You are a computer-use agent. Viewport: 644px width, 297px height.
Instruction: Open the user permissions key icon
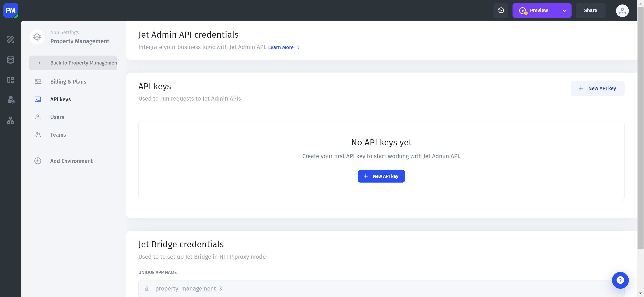[11, 100]
